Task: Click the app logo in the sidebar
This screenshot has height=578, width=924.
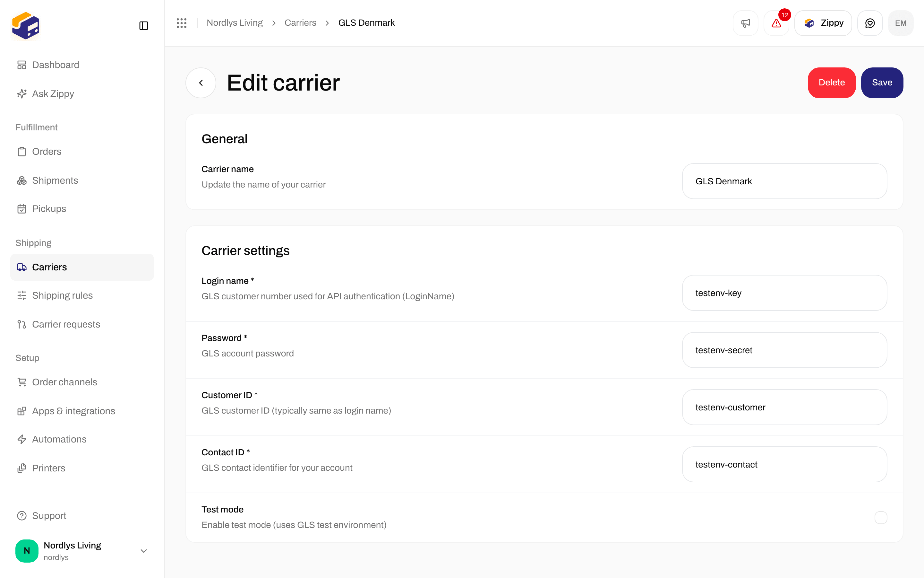Action: pos(26,26)
